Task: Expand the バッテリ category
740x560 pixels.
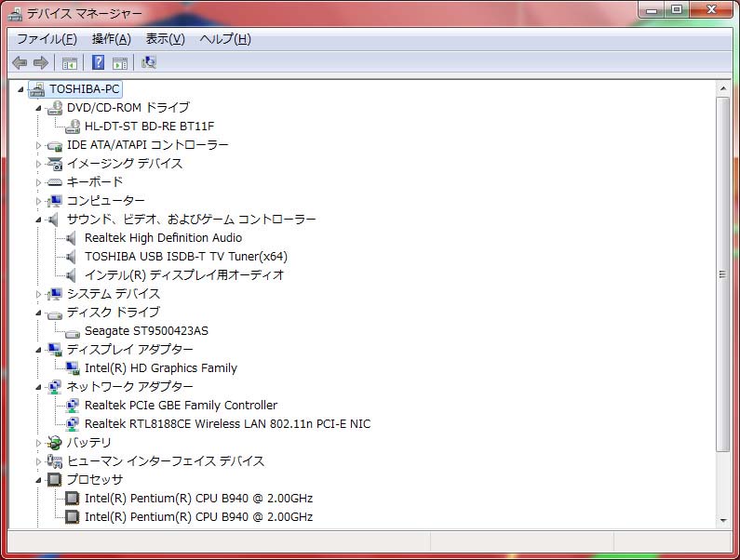Action: pyautogui.click(x=39, y=443)
